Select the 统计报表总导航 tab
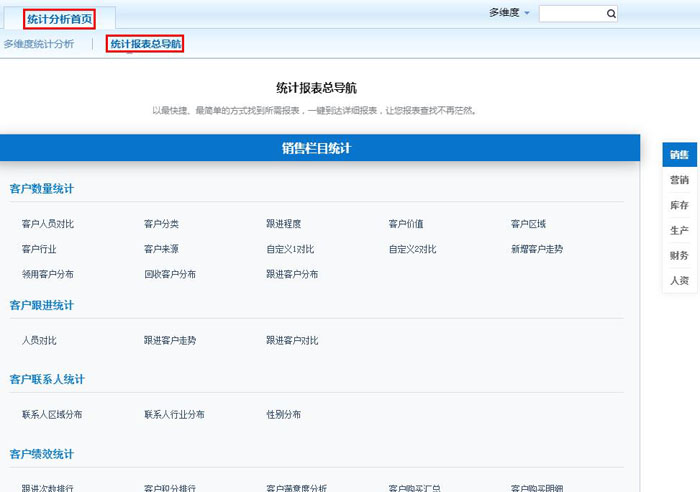Image resolution: width=700 pixels, height=492 pixels. (x=145, y=44)
